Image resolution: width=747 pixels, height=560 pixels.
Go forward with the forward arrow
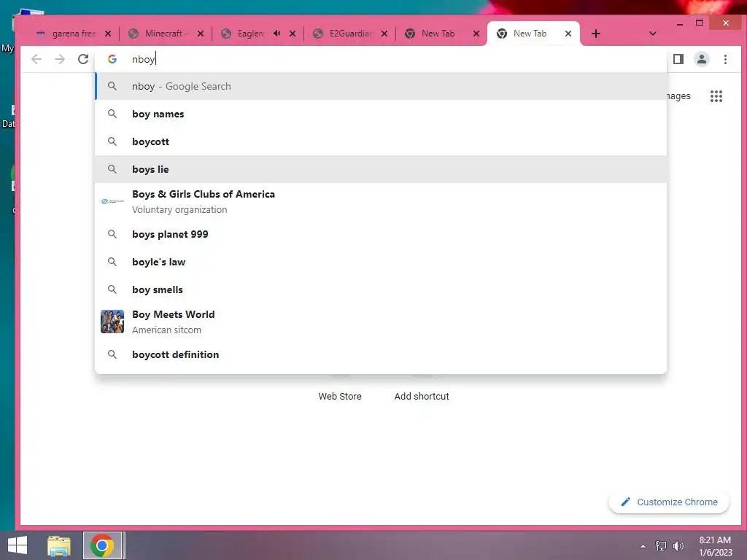pos(60,59)
